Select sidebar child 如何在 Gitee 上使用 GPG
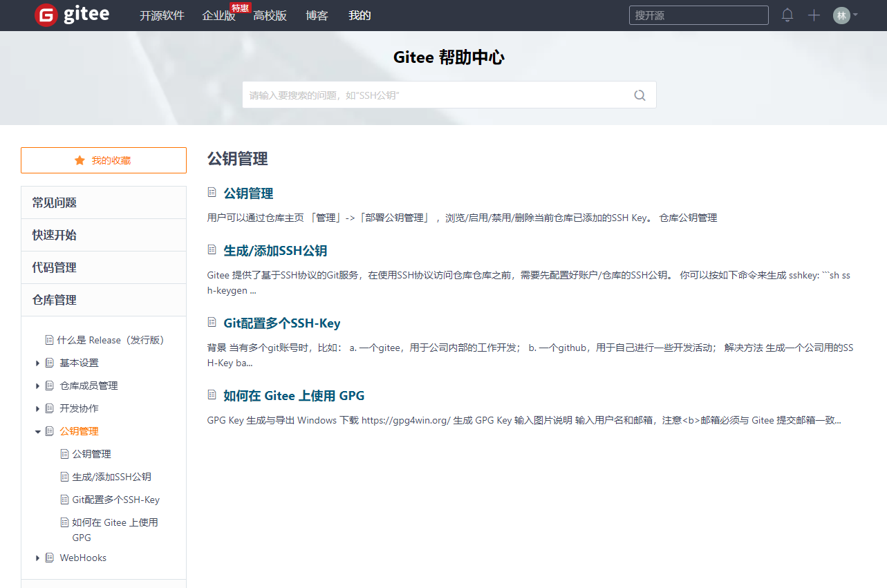Image resolution: width=887 pixels, height=588 pixels. point(115,530)
